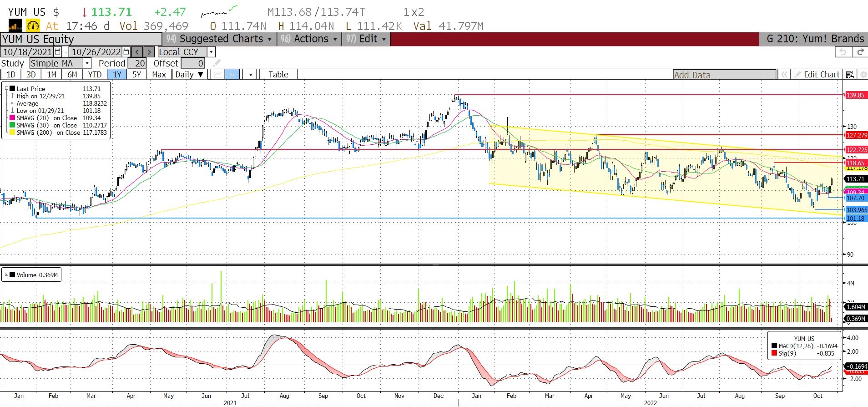Click the 101.18 blue price level label
This screenshot has height=407, width=868.
(855, 219)
